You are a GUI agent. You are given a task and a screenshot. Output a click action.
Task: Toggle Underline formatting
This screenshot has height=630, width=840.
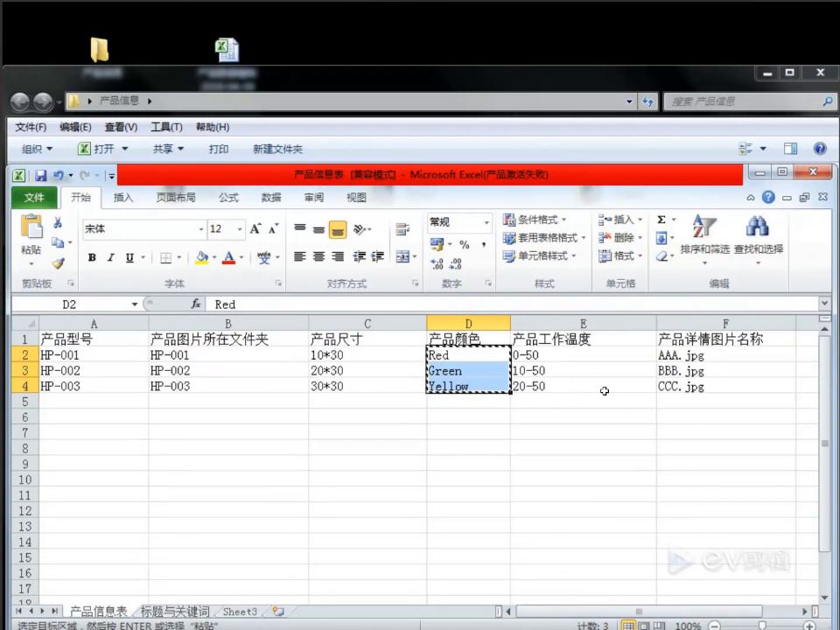(x=129, y=257)
